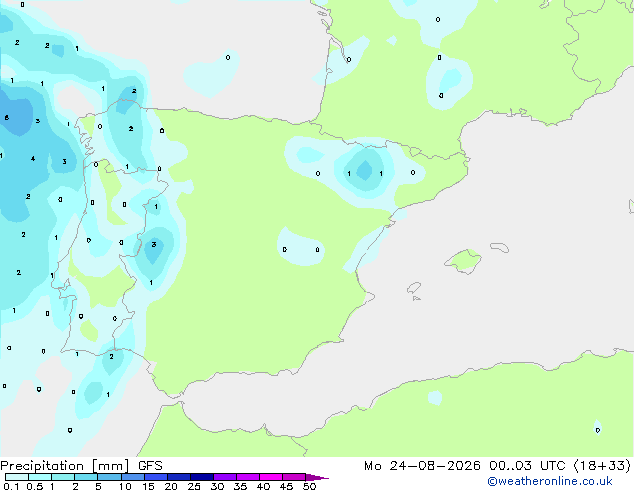Viewport: 634px width, 490px height.
Task: Select the 35–40 mm legend swatch
Action: pyautogui.click(x=247, y=477)
